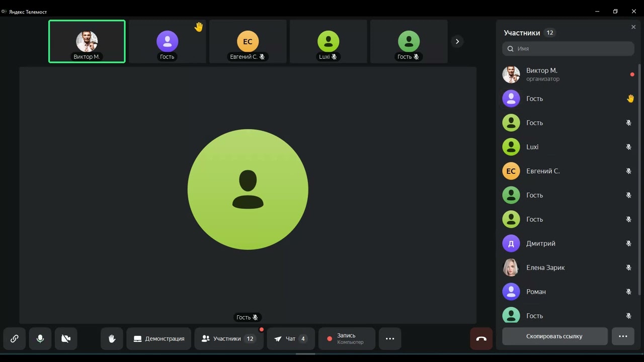Click raised hand icon in participants list
644x362 pixels.
[x=630, y=99]
